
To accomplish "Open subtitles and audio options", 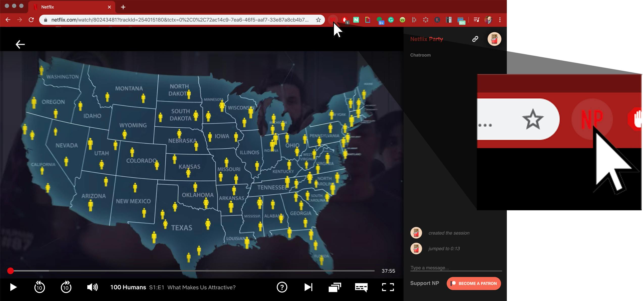I will coord(361,287).
